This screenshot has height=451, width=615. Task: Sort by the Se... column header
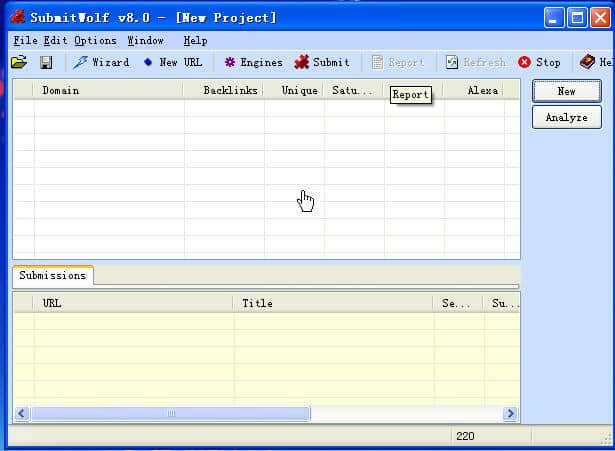tap(458, 303)
